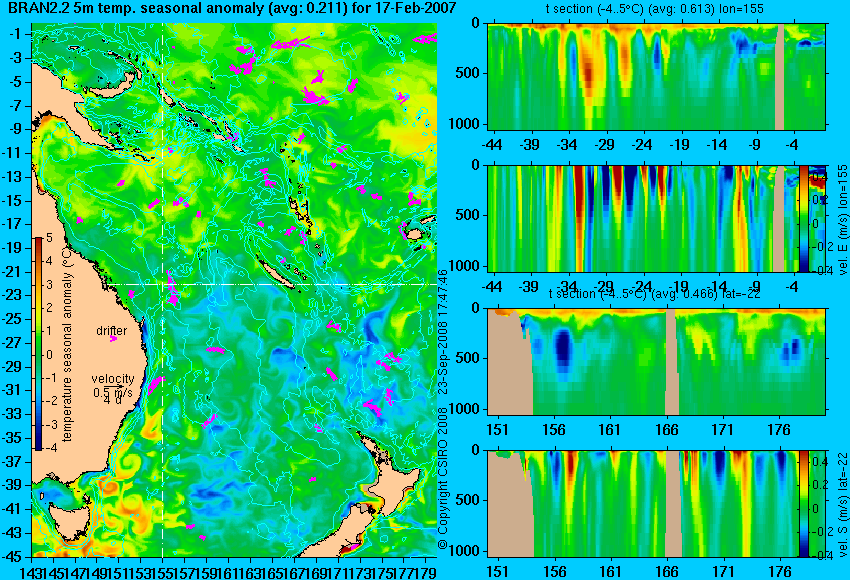Viewport: 850px width, 580px height.
Task: Open the temperature section panel for lon=155
Action: tap(657, 76)
